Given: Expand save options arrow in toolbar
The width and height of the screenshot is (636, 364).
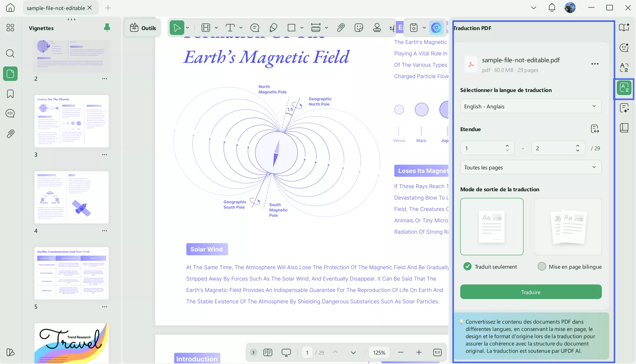Looking at the screenshot, I should pyautogui.click(x=424, y=28).
